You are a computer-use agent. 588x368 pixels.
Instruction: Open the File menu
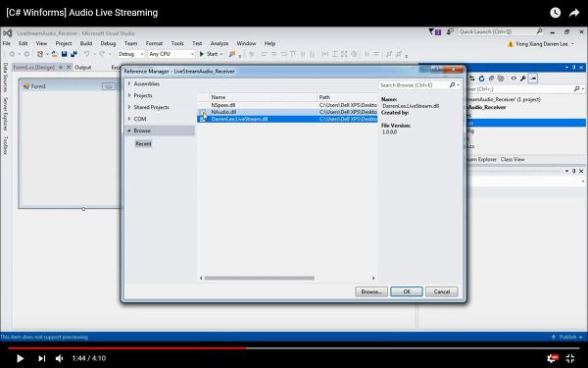(7, 43)
